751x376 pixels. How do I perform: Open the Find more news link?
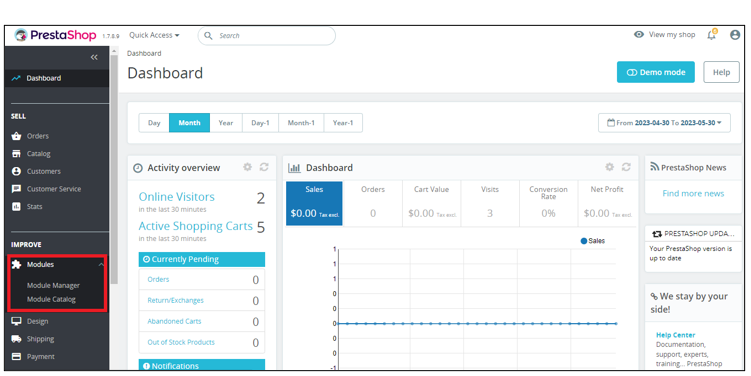point(693,194)
